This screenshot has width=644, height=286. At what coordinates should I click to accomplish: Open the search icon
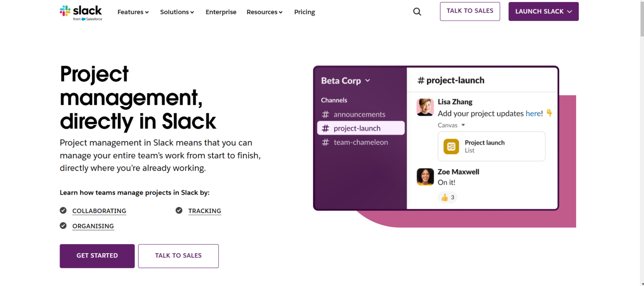(x=417, y=11)
